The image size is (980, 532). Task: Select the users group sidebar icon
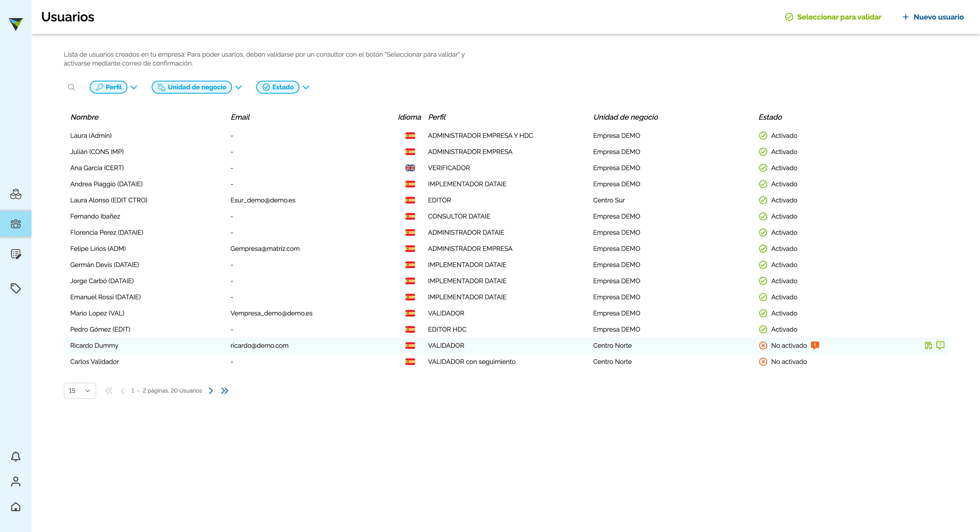[16, 224]
